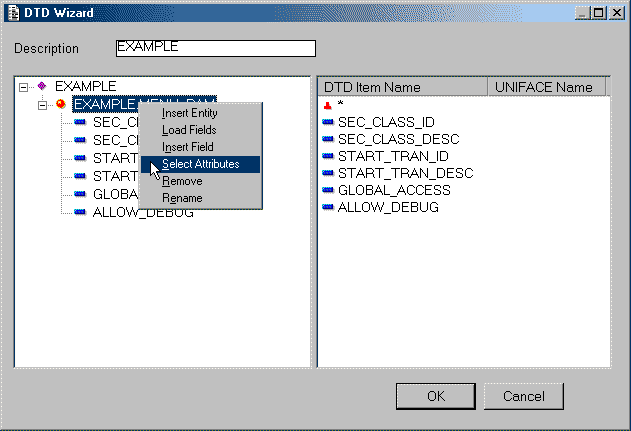Click the UNIFACE Name column header
631x431 pixels.
[545, 88]
